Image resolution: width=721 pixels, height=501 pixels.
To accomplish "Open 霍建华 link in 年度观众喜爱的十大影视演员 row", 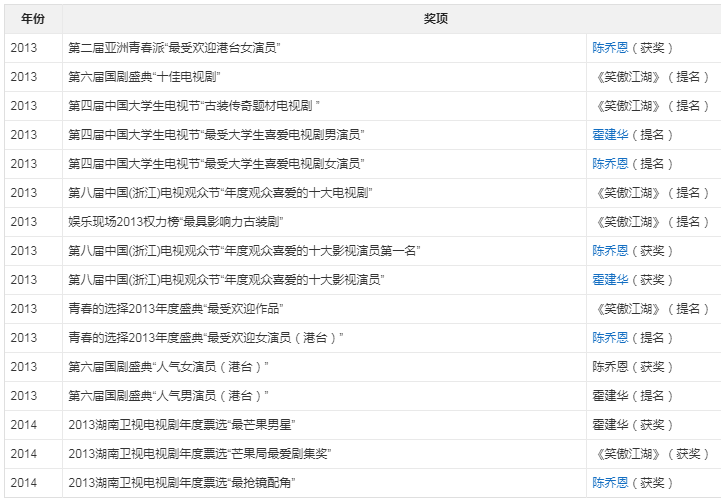I will [x=610, y=279].
